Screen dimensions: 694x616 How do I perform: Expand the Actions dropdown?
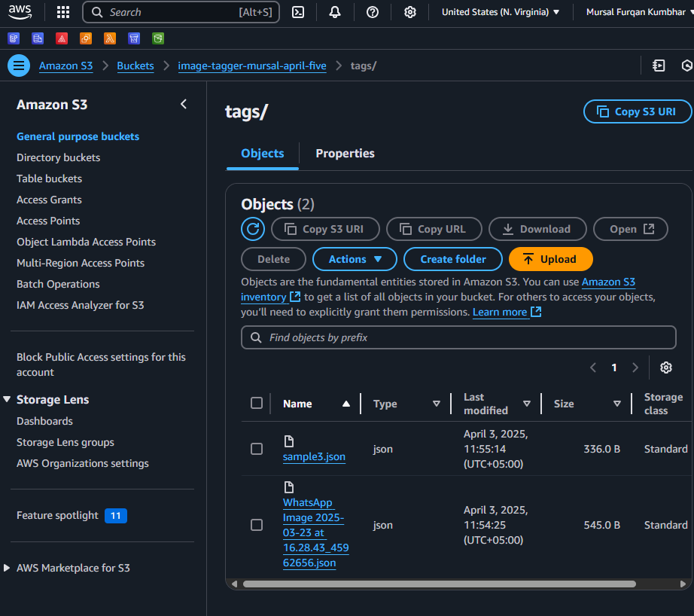tap(355, 259)
